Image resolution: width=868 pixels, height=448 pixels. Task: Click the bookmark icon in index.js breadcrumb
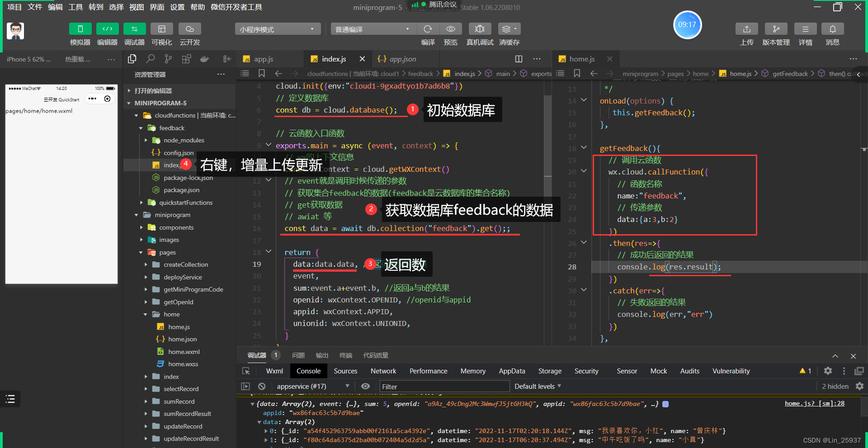coord(262,73)
